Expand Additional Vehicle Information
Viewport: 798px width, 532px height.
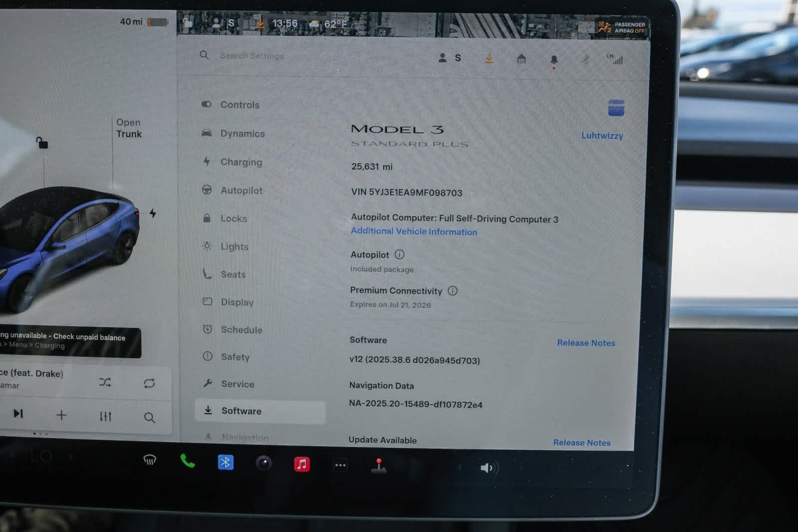tap(413, 231)
